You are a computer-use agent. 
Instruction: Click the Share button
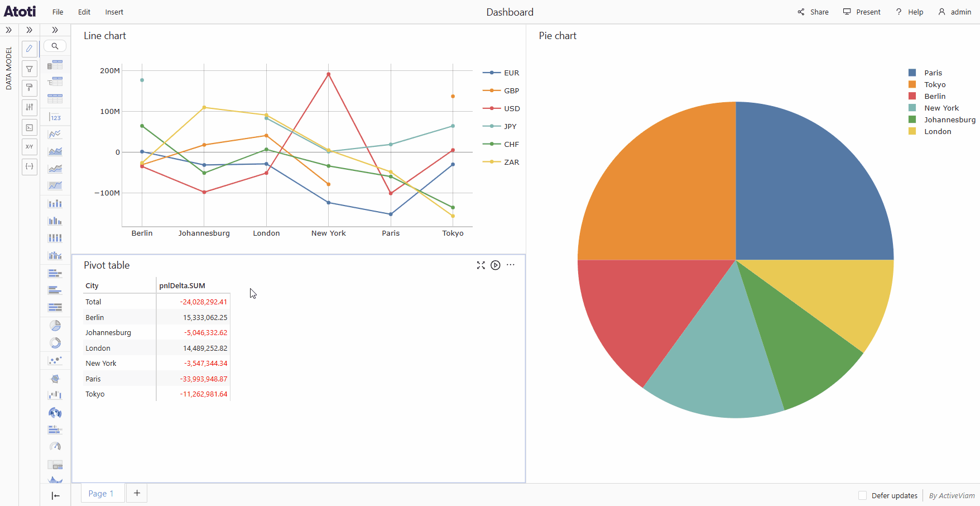[x=813, y=12]
